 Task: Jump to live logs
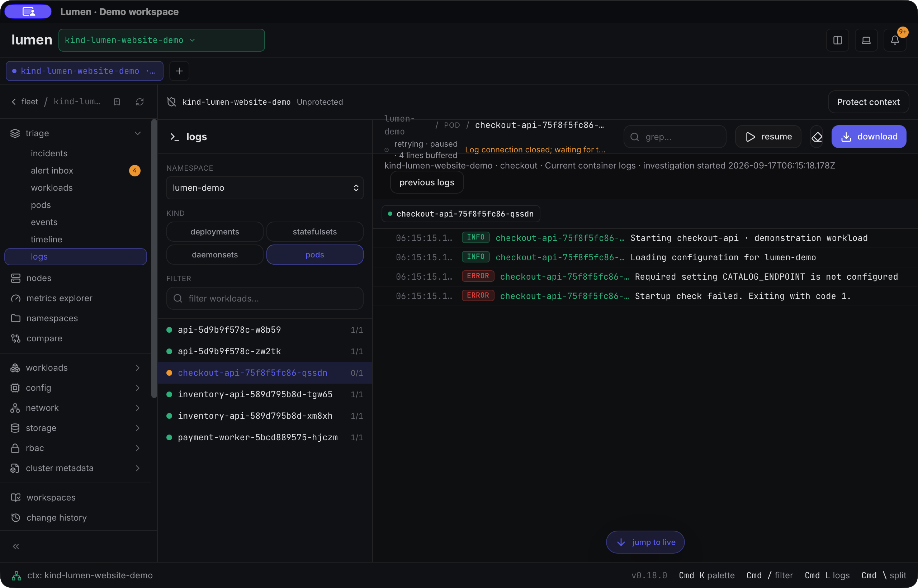click(x=645, y=542)
